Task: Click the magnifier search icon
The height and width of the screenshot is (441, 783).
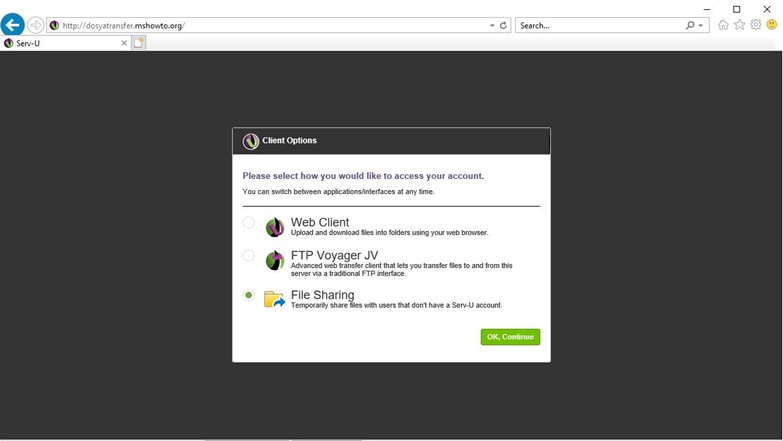Action: click(x=690, y=25)
